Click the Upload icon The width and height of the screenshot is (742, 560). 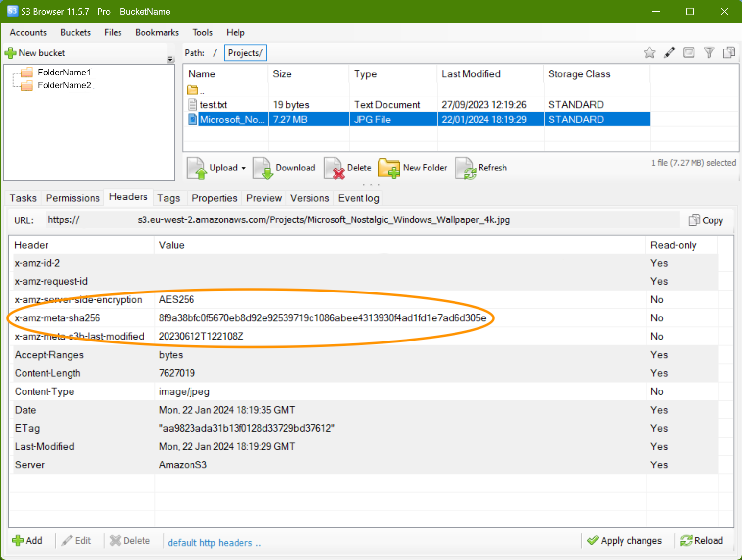(195, 168)
